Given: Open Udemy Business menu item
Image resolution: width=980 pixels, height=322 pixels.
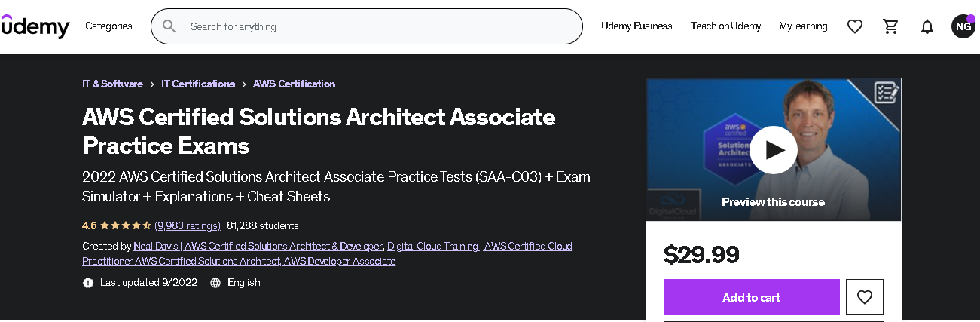Looking at the screenshot, I should pyautogui.click(x=637, y=26).
